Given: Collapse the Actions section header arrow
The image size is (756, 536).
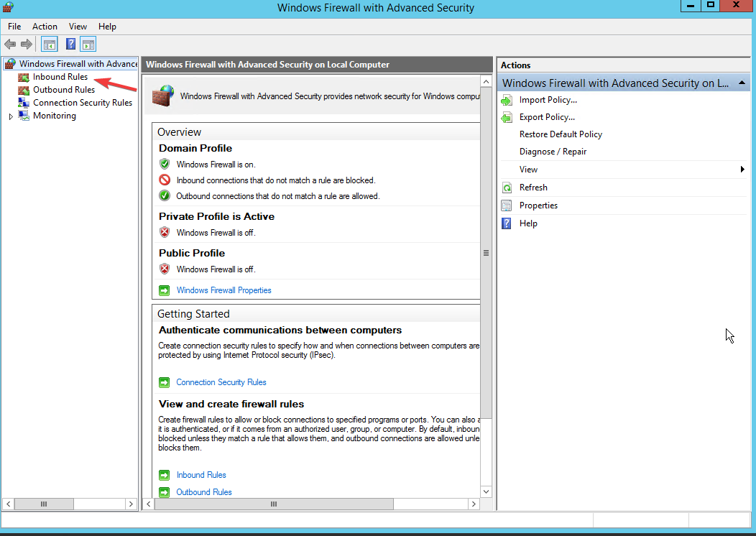Looking at the screenshot, I should pos(742,83).
